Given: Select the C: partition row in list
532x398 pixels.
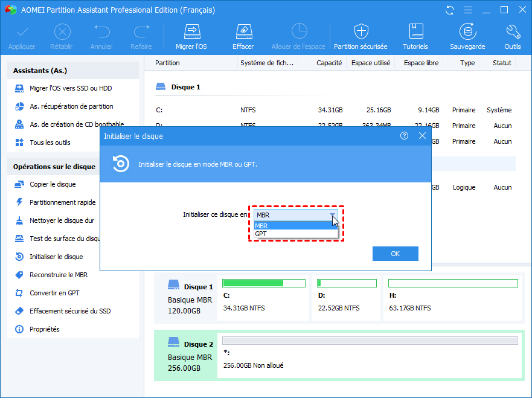Looking at the screenshot, I should tap(334, 110).
